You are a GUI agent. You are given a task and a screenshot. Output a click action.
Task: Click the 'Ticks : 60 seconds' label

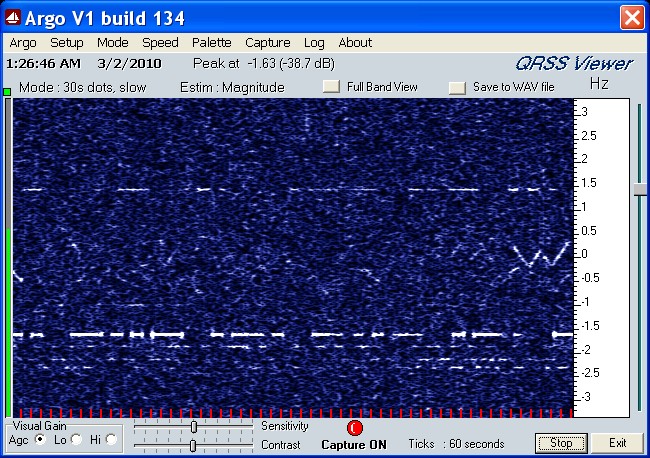pyautogui.click(x=456, y=444)
